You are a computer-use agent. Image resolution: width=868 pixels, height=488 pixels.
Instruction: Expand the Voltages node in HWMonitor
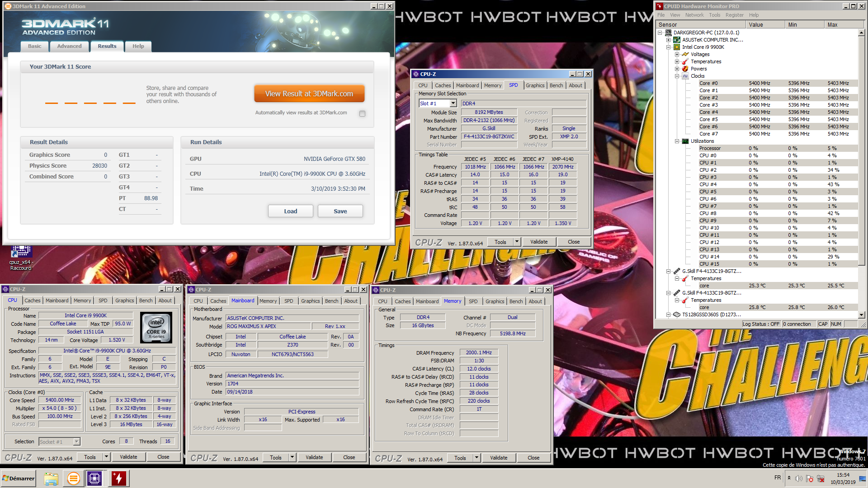[677, 54]
